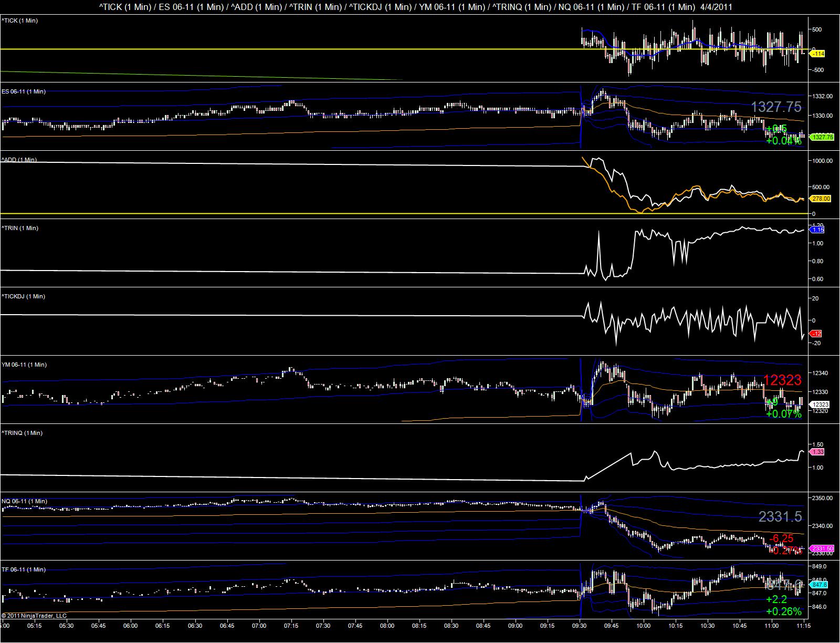The height and width of the screenshot is (643, 840).
Task: Select the red -12 TICKDJ price marker
Action: (816, 334)
